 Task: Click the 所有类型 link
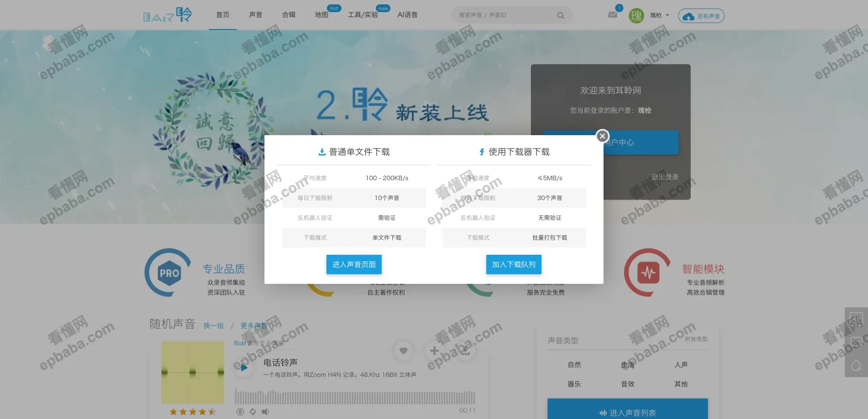pyautogui.click(x=696, y=339)
